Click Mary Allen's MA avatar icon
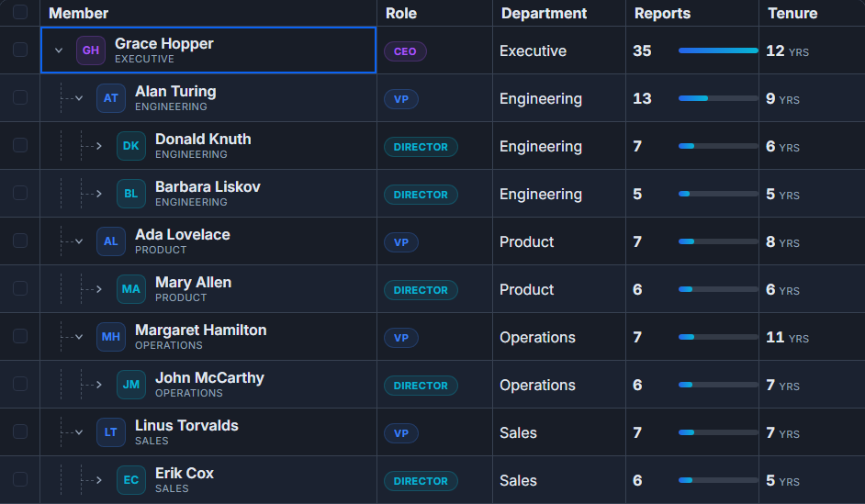The height and width of the screenshot is (504, 865). (131, 289)
